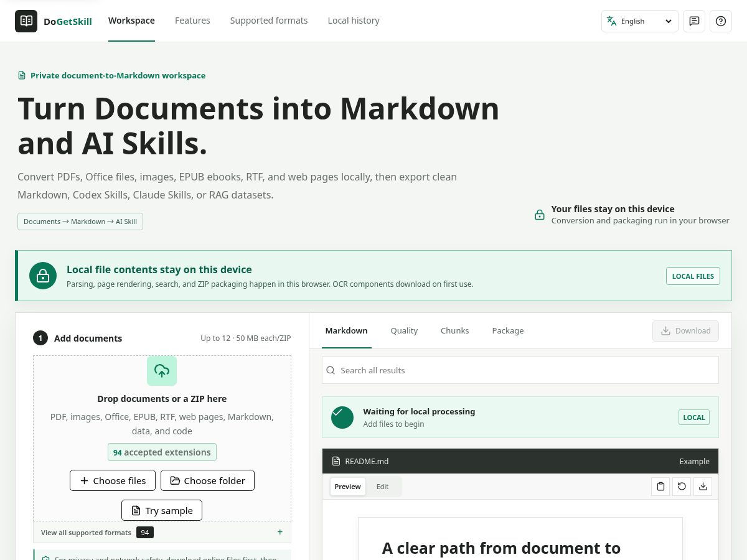
Task: Click the step 1 'Add documents' heading
Action: click(x=88, y=338)
